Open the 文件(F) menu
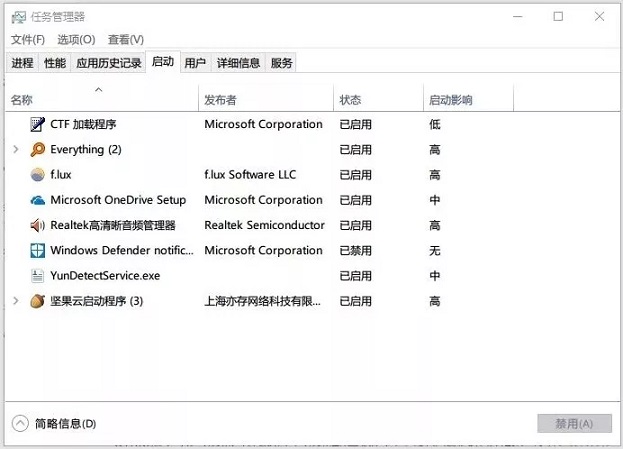 28,40
